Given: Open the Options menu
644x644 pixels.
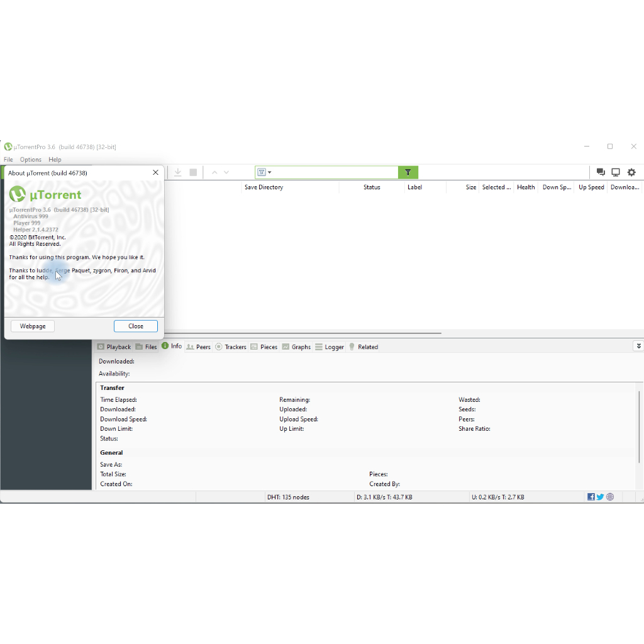Looking at the screenshot, I should coord(30,160).
